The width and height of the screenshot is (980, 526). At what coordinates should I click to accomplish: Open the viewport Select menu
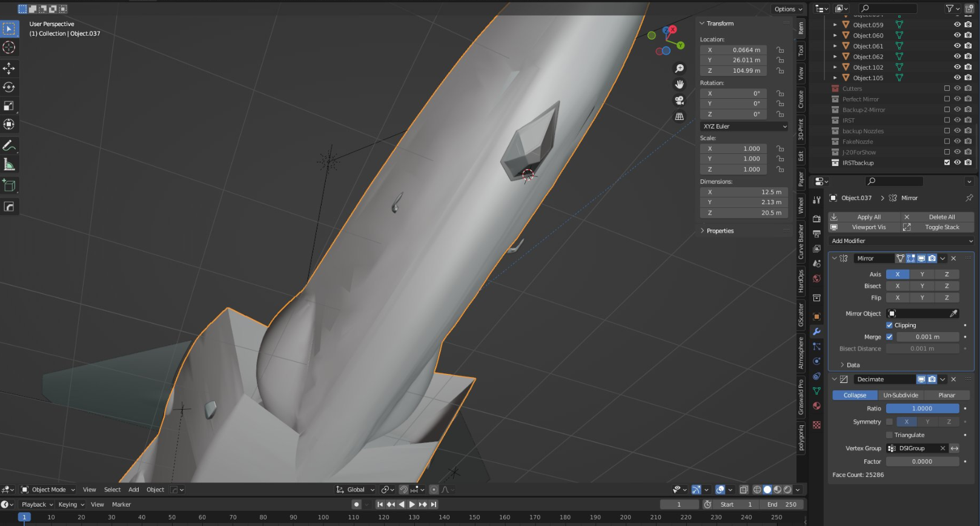[112, 490]
